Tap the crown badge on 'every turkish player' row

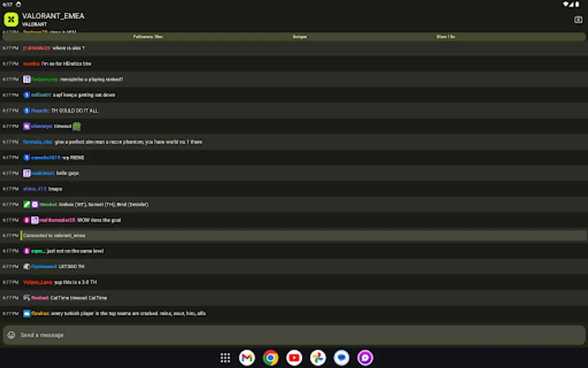pos(27,314)
